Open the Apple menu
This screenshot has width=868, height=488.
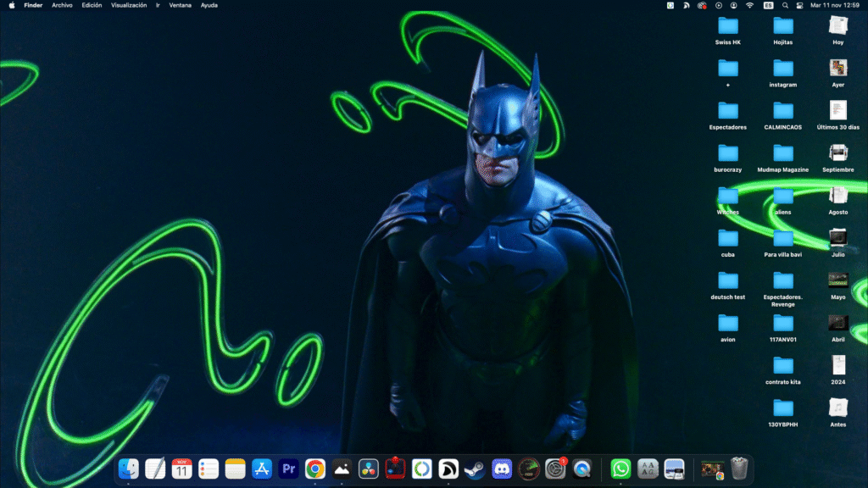12,5
